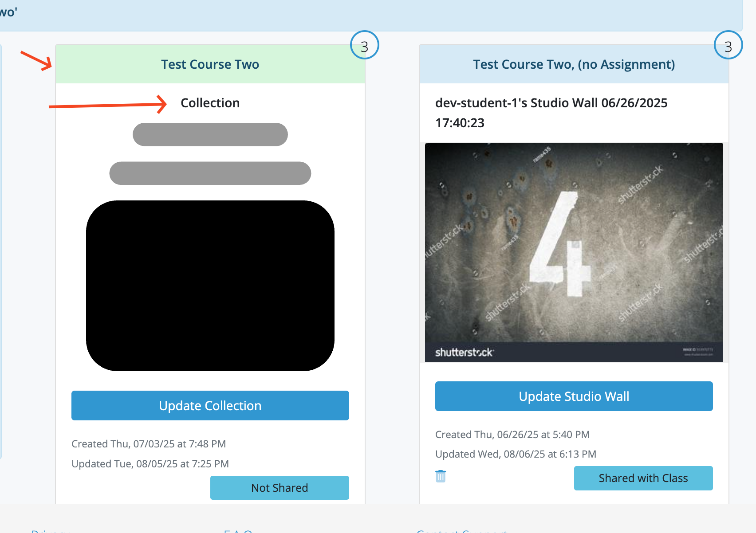The width and height of the screenshot is (756, 533).
Task: Click the count badge on the no Assignment card
Action: pyautogui.click(x=728, y=46)
